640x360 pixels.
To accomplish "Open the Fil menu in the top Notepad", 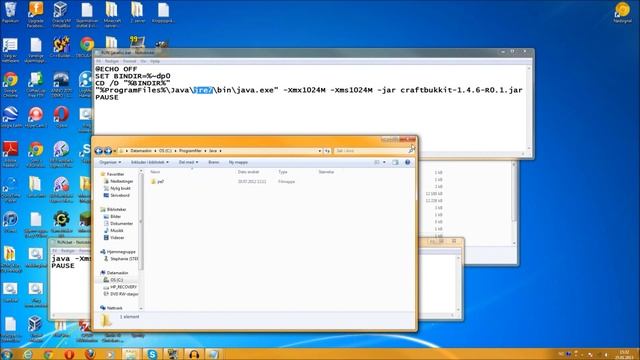I will tap(98, 61).
